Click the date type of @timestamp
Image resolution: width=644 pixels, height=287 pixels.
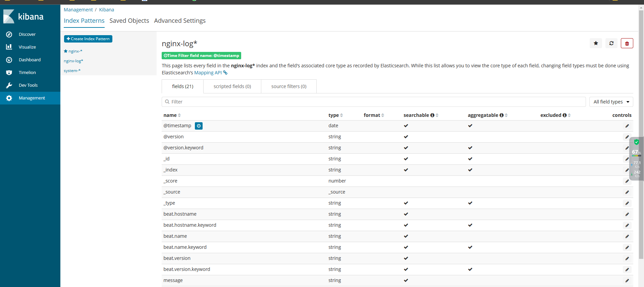point(333,126)
